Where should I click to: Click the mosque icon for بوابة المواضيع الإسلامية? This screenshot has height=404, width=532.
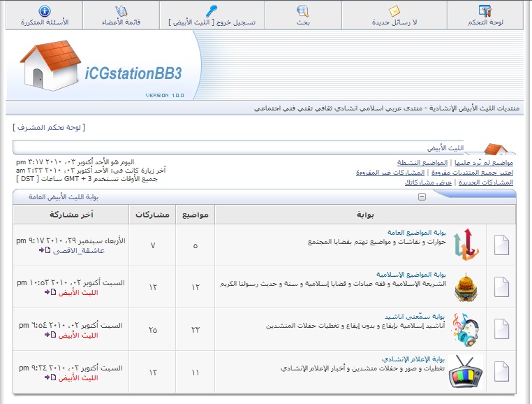[466, 287]
